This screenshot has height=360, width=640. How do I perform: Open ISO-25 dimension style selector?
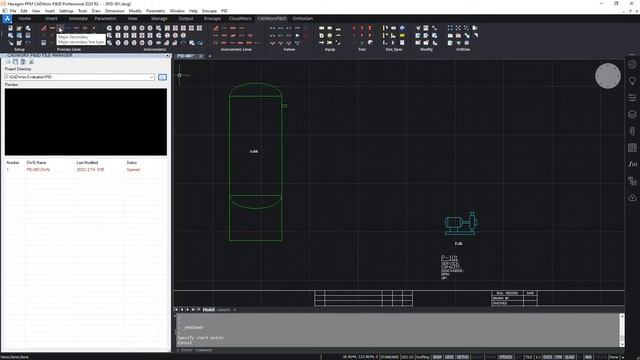click(x=407, y=357)
